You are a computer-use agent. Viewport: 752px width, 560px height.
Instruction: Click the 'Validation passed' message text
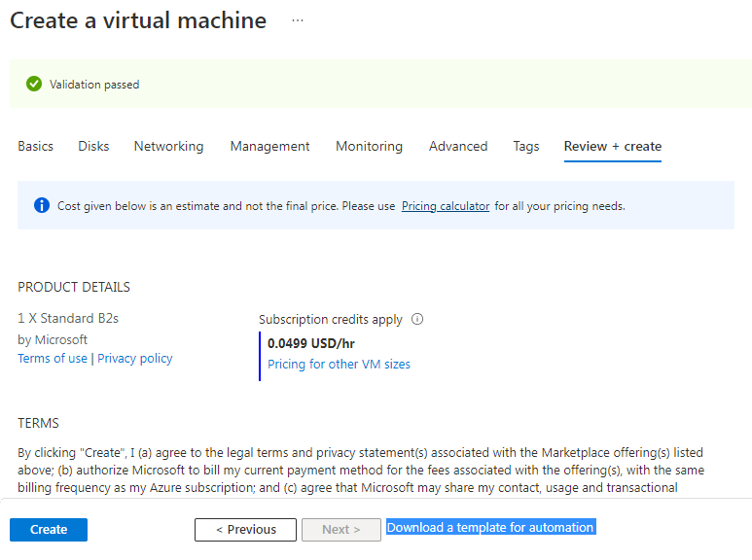point(94,85)
